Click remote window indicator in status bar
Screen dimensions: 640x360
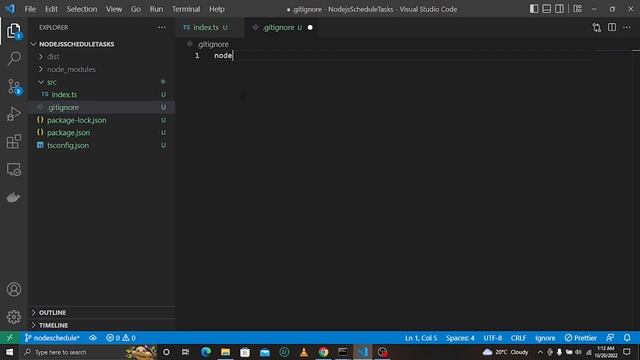pyautogui.click(x=10, y=338)
